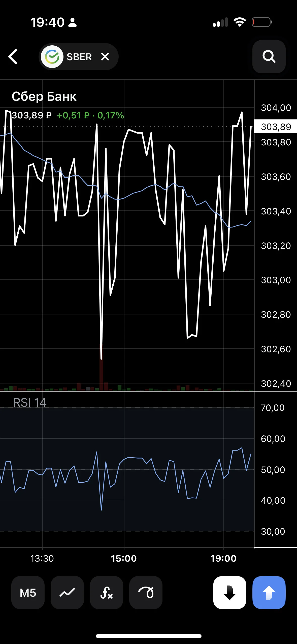
Task: Open the drawing tools loop icon
Action: [x=146, y=593]
